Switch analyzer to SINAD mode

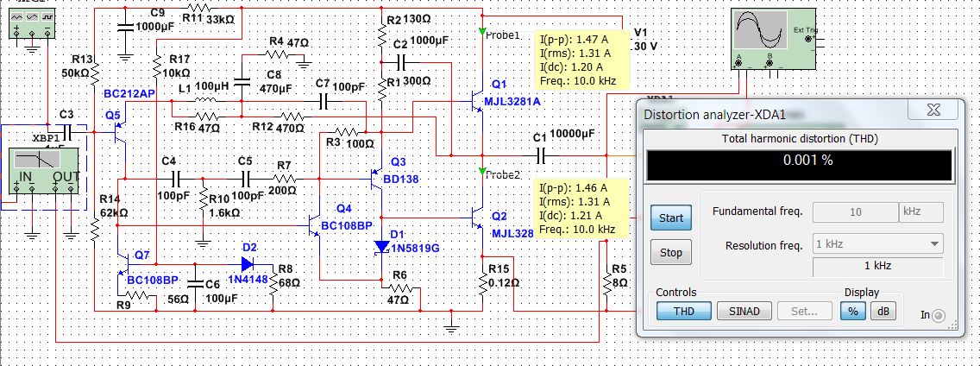[743, 311]
